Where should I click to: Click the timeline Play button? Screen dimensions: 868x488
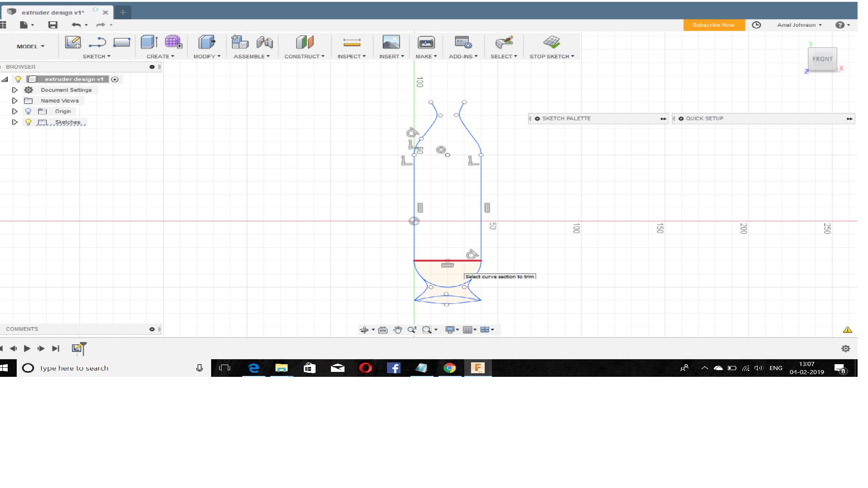[27, 348]
